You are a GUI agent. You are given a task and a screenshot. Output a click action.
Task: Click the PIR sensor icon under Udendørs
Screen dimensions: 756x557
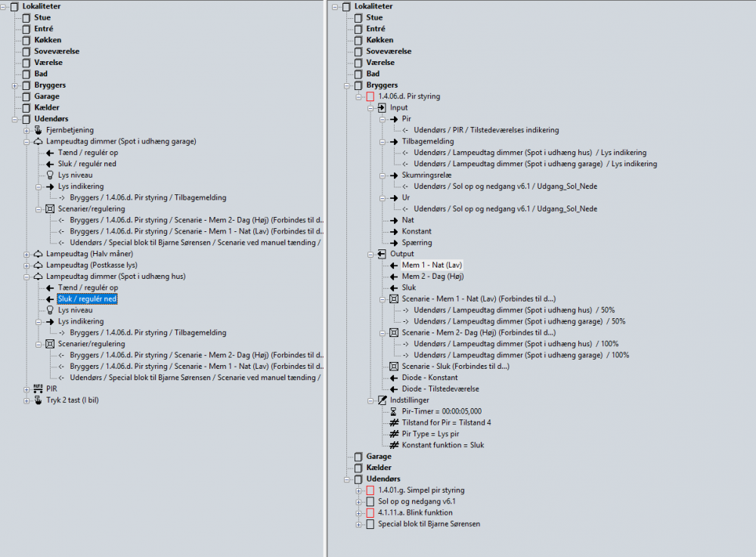click(39, 388)
